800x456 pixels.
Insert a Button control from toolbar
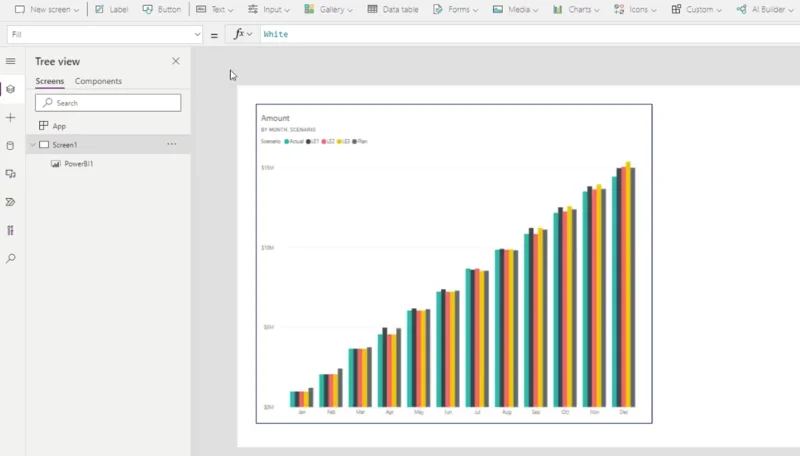(162, 9)
